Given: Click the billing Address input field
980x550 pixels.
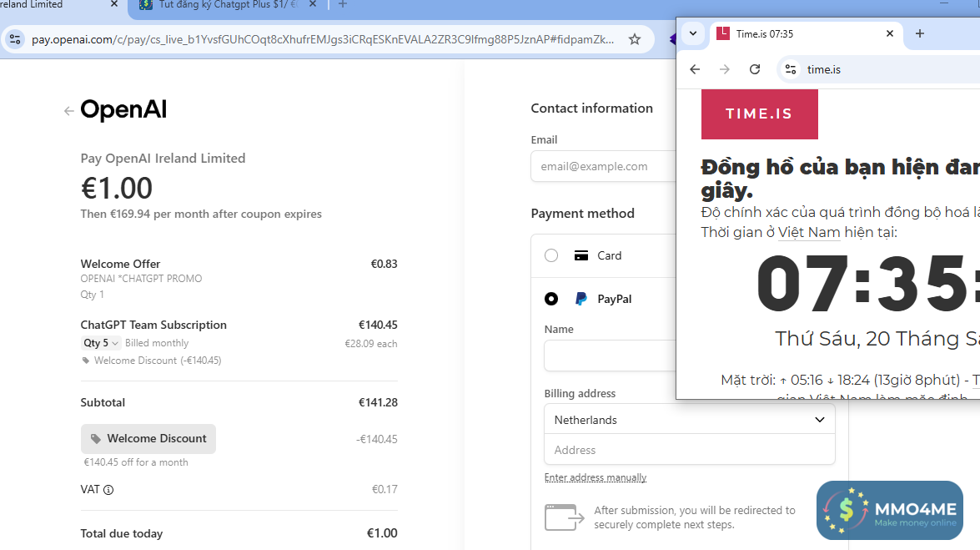Looking at the screenshot, I should pyautogui.click(x=689, y=450).
